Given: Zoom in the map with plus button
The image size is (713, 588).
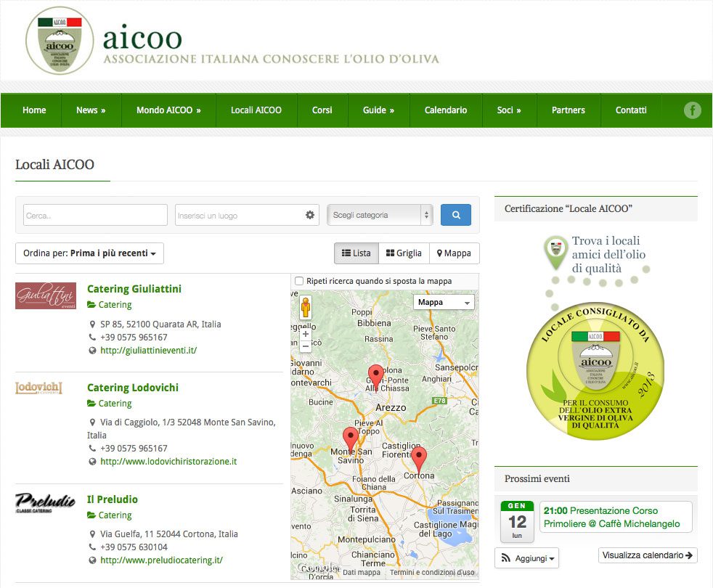Looking at the screenshot, I should pyautogui.click(x=306, y=334).
